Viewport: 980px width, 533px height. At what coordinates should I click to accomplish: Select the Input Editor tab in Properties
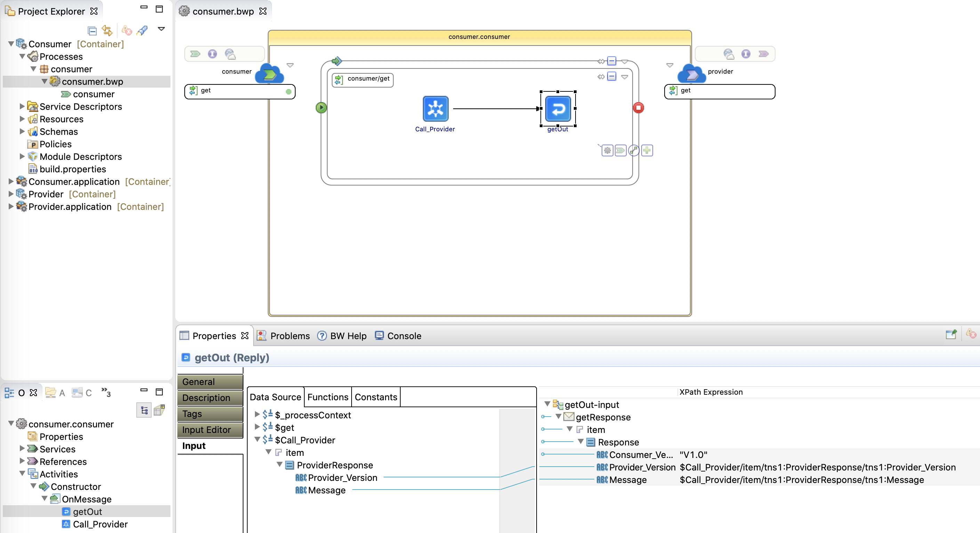coord(207,429)
